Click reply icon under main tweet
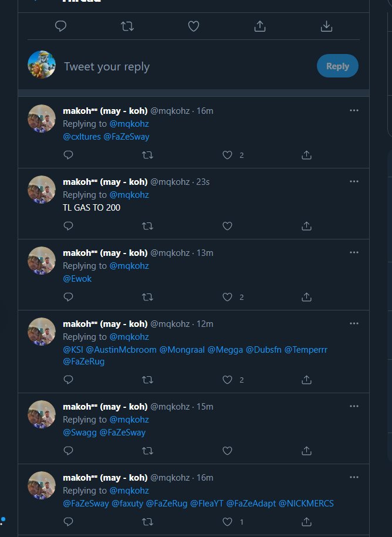The image size is (392, 537). pos(60,26)
